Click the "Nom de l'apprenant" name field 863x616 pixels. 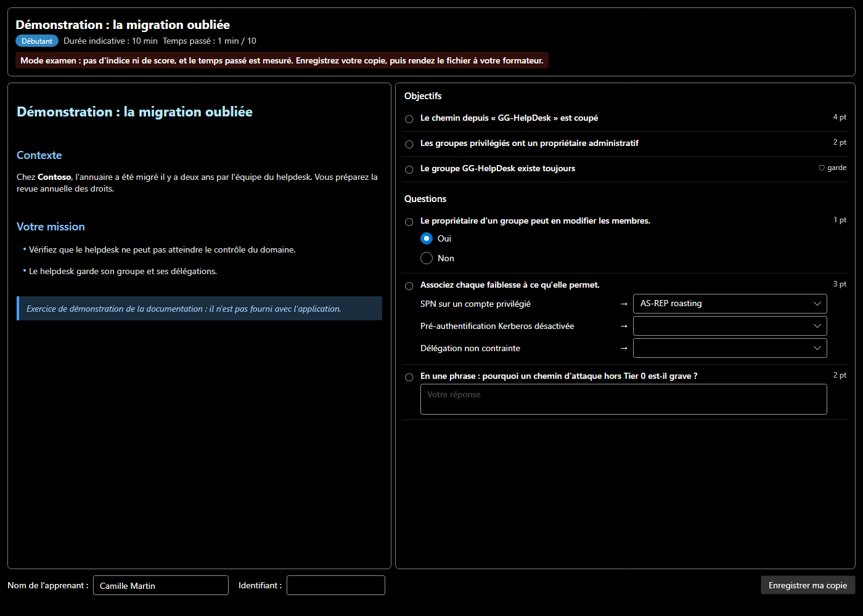click(161, 585)
